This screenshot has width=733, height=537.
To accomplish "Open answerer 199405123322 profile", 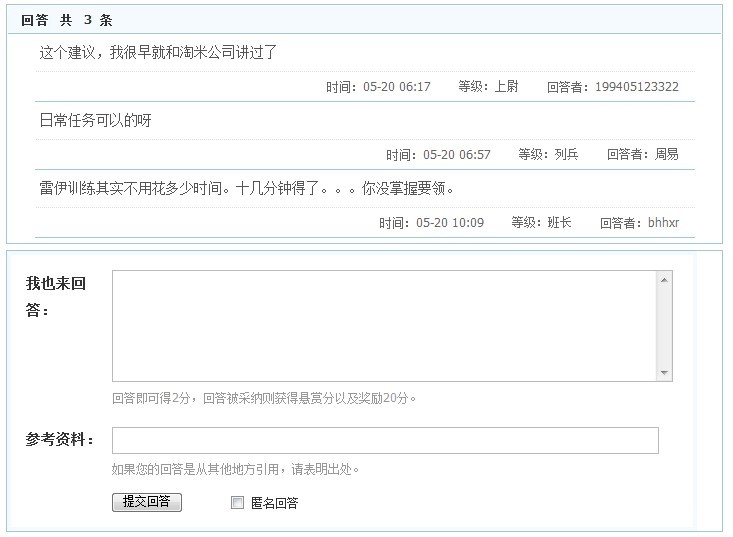I will pyautogui.click(x=636, y=86).
